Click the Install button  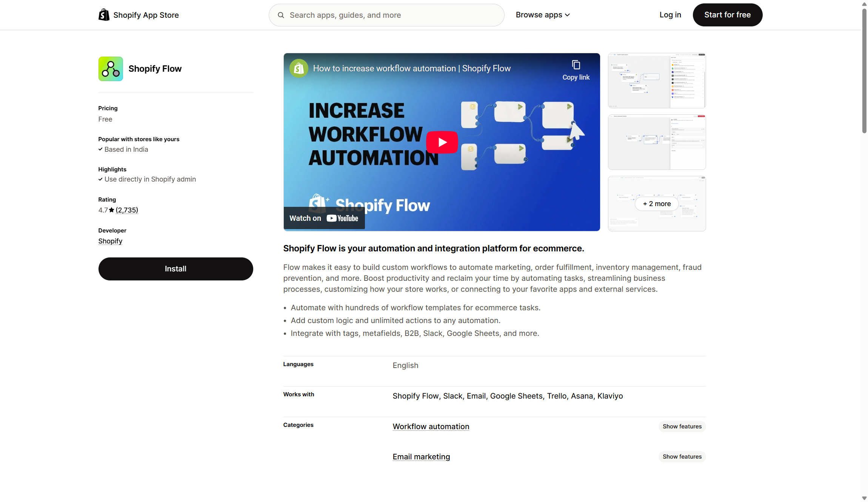pos(175,269)
